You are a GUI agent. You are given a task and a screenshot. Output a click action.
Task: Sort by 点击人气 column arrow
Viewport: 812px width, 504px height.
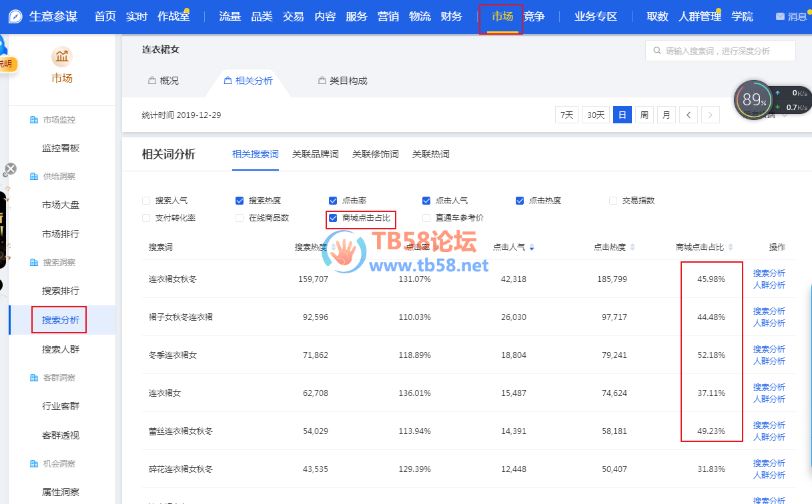pyautogui.click(x=532, y=247)
